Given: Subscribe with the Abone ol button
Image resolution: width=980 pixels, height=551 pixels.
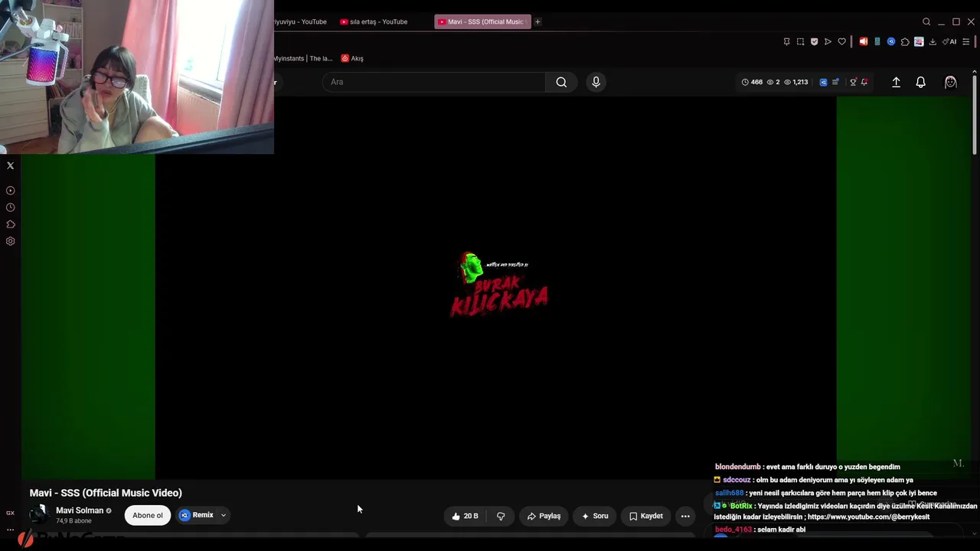Looking at the screenshot, I should (148, 515).
